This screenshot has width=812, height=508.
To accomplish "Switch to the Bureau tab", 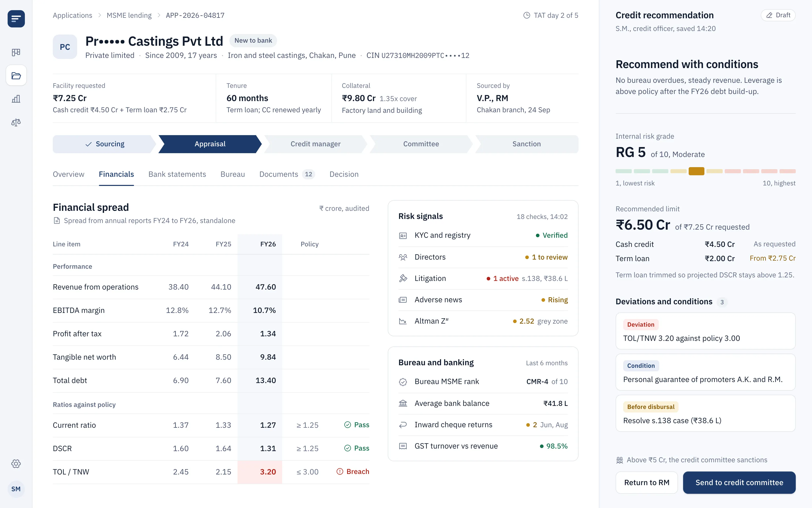I will coord(232,174).
